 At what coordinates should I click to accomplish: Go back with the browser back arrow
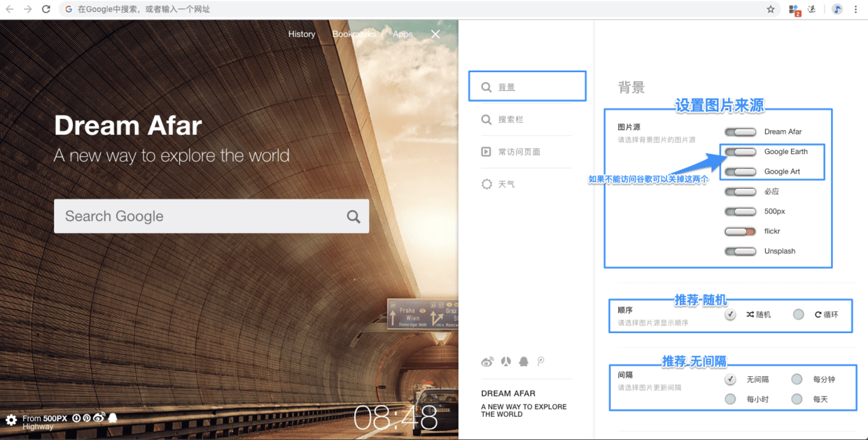10,9
